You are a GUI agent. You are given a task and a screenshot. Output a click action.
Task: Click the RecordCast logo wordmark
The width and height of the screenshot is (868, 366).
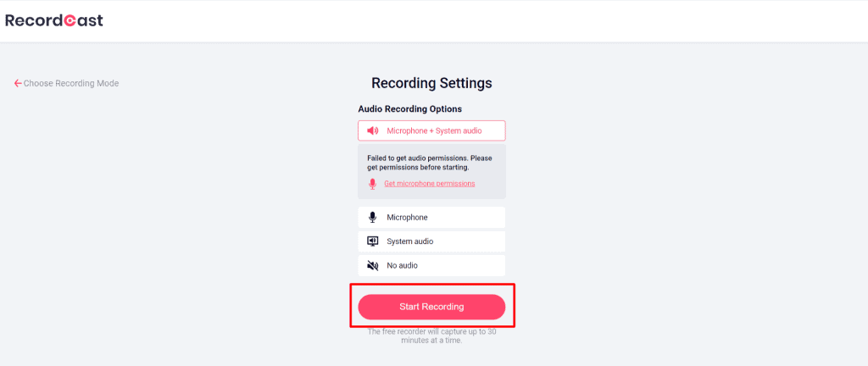click(53, 20)
